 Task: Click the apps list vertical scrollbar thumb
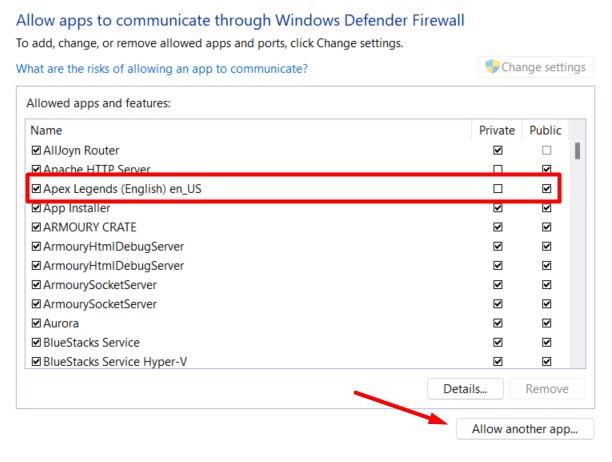click(x=578, y=152)
